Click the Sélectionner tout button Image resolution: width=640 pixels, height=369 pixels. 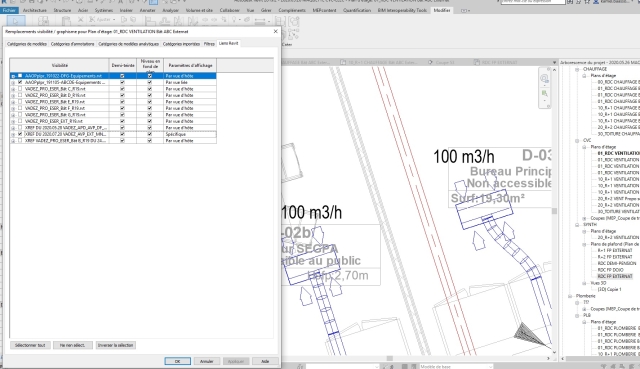tap(30, 345)
